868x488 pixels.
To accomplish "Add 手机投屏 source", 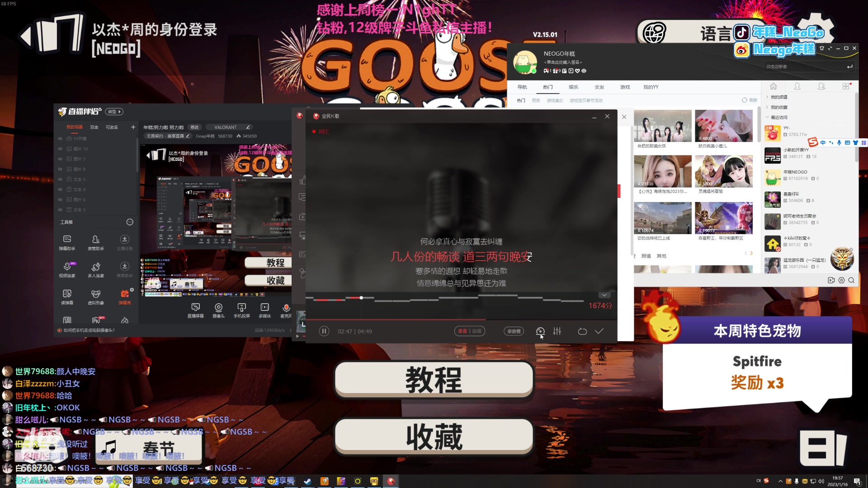I will 241,311.
